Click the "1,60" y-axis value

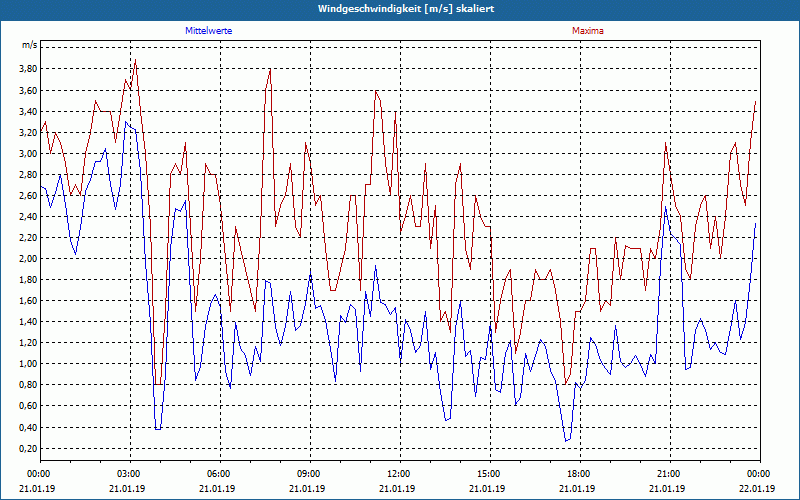point(29,301)
